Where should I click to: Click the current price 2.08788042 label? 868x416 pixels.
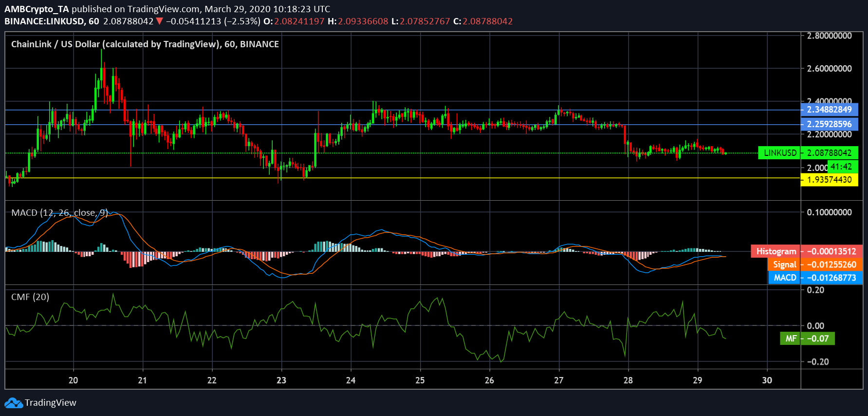[830, 152]
